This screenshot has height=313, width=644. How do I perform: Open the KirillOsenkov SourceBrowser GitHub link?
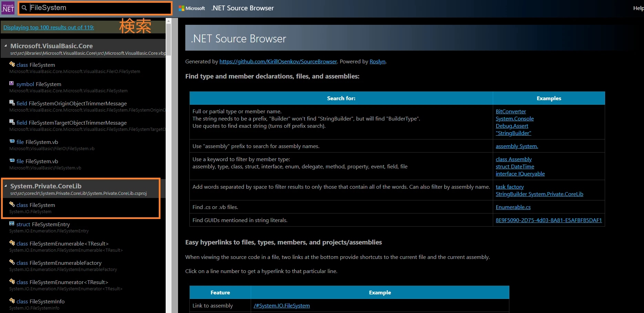click(x=278, y=61)
